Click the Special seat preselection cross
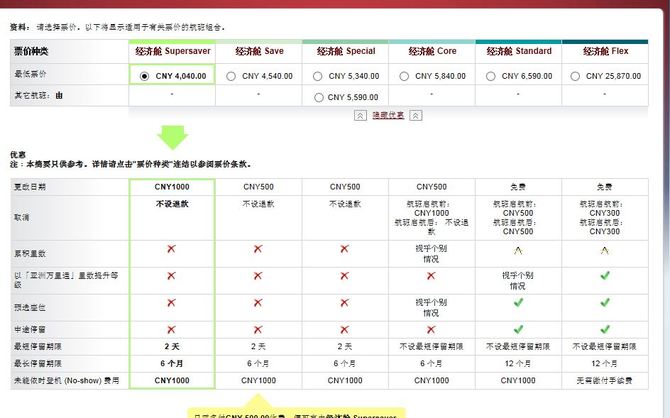 pos(344,303)
